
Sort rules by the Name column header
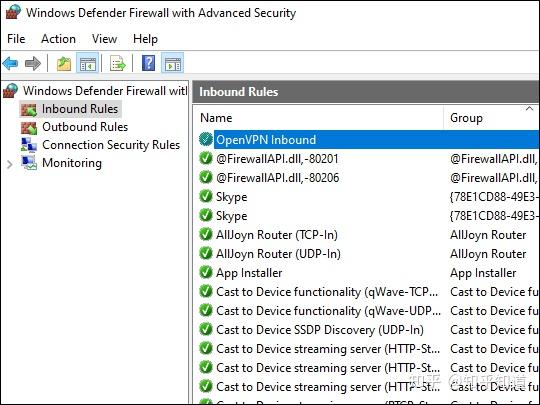(216, 118)
